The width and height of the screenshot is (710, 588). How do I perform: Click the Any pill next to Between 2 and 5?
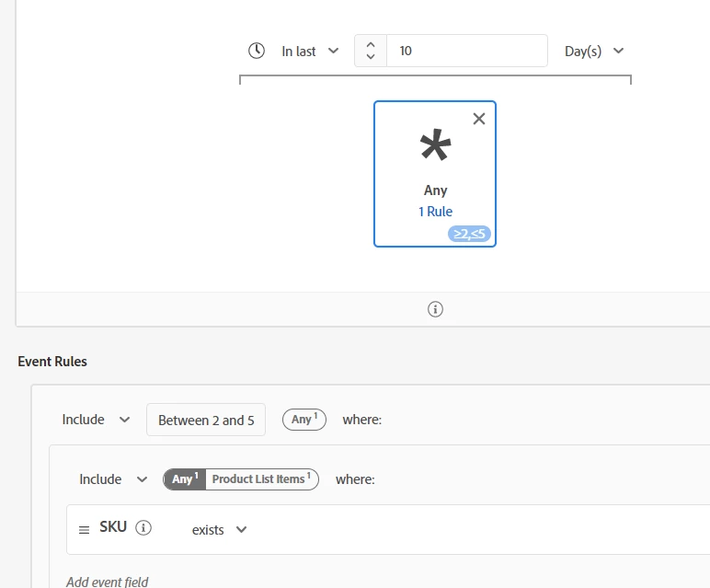point(304,420)
